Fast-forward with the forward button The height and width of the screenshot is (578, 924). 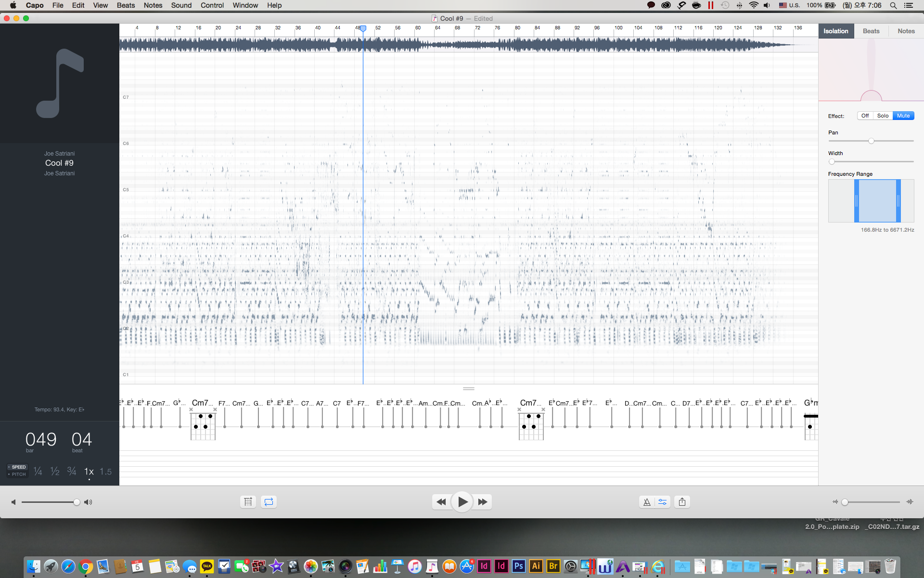[483, 502]
